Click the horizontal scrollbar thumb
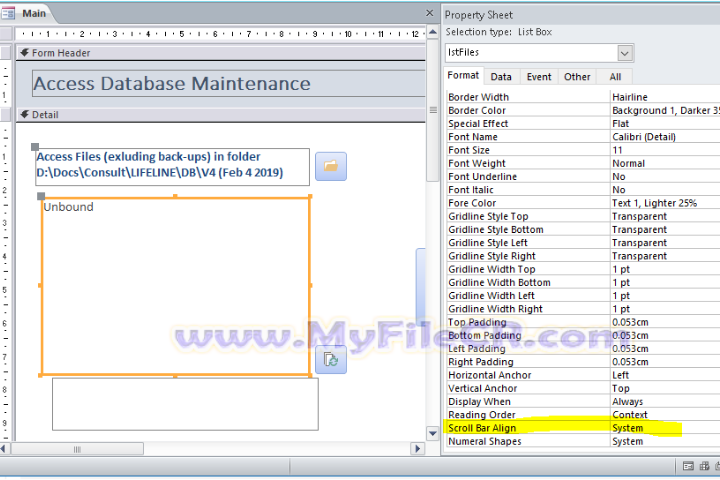Image resolution: width=720 pixels, height=480 pixels. coord(77,449)
